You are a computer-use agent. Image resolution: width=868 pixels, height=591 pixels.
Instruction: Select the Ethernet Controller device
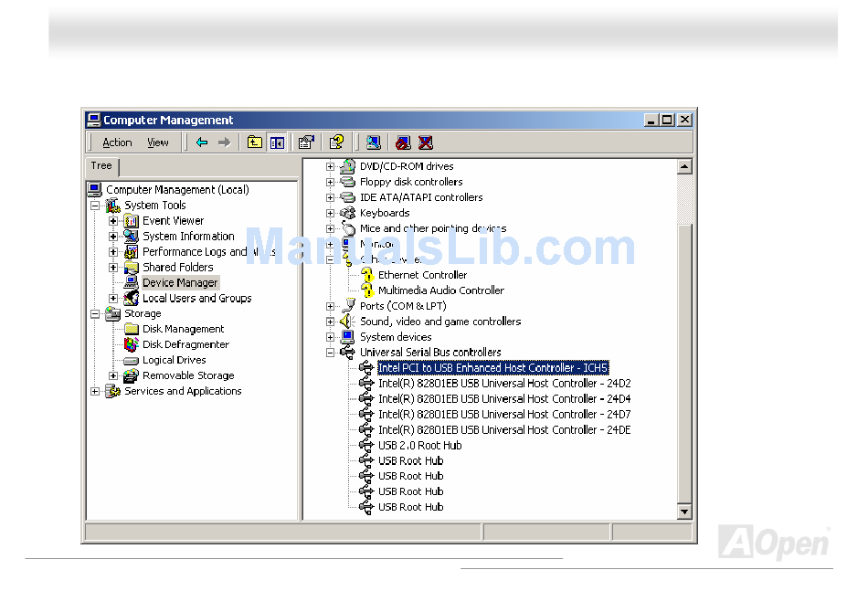tap(422, 275)
